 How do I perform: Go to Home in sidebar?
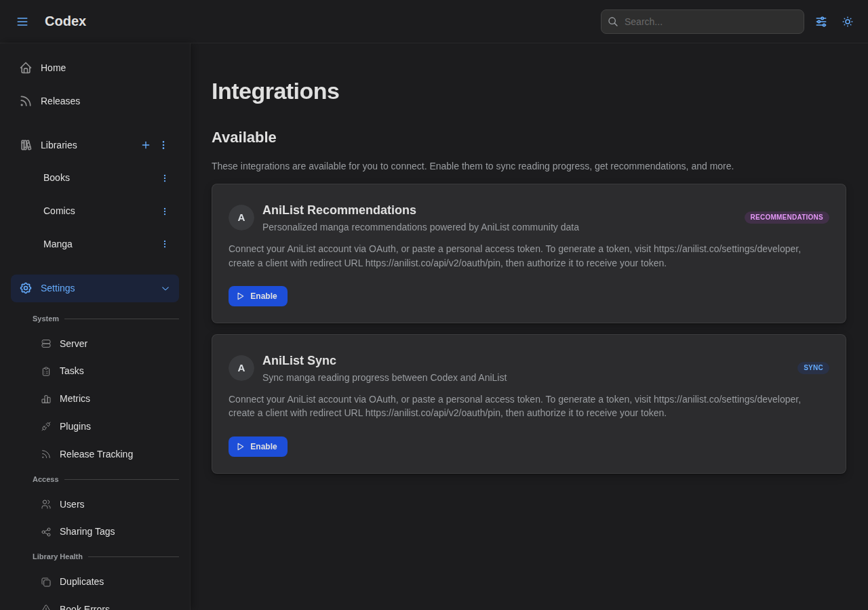(95, 68)
